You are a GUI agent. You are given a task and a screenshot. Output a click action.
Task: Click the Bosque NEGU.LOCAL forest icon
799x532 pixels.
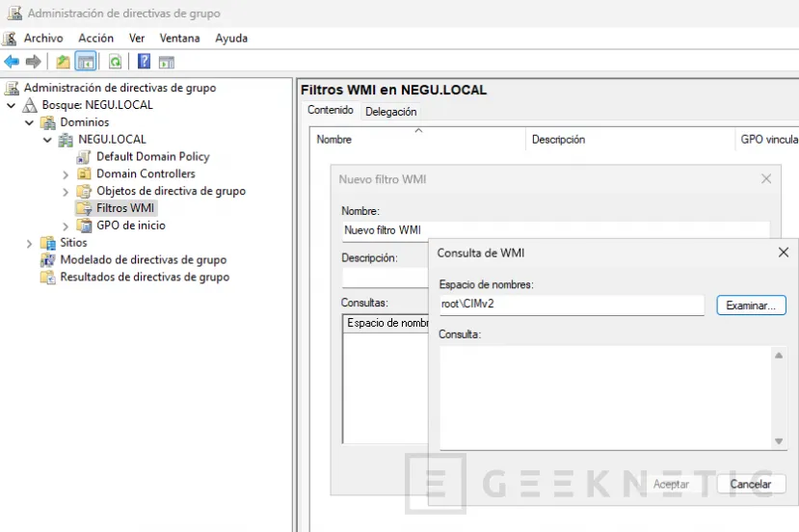(30, 105)
